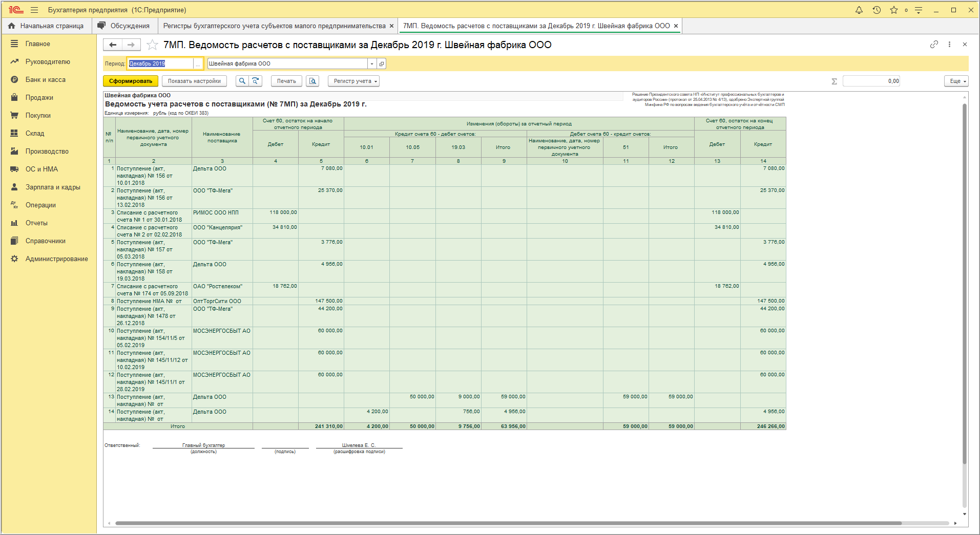Open Руководителю section
980x535 pixels.
pyautogui.click(x=49, y=62)
